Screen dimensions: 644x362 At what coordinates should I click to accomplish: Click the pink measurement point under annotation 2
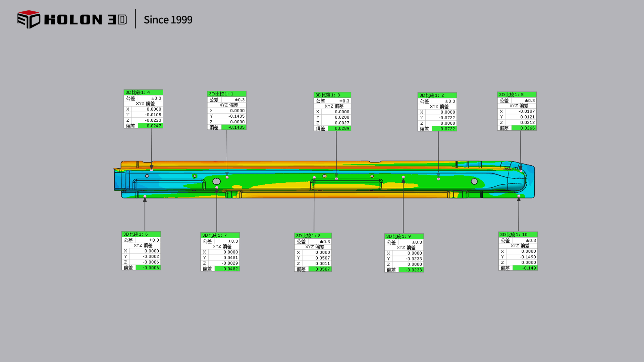438,179
